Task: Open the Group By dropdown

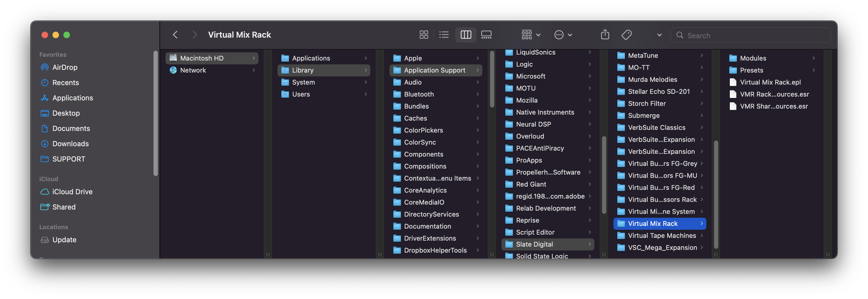Action: [531, 35]
